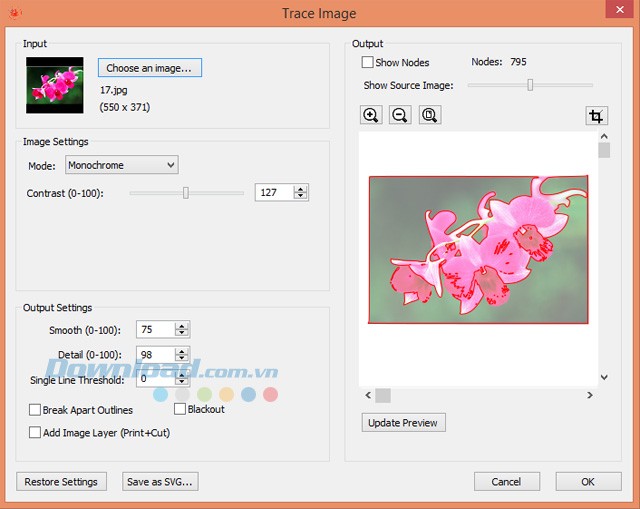
Task: Click the Contrast value field 127
Action: point(274,192)
